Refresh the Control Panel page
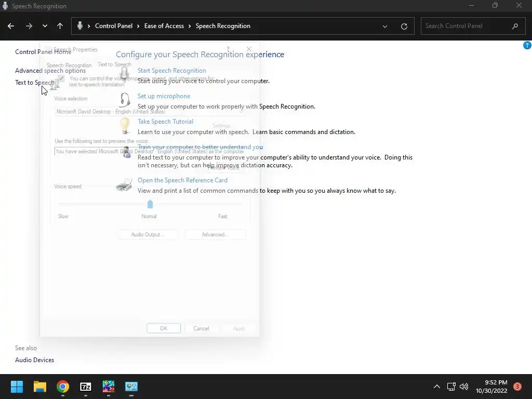This screenshot has height=399, width=532. [404, 26]
